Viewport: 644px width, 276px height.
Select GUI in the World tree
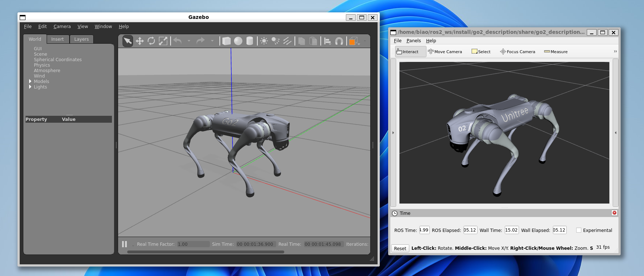coord(38,49)
